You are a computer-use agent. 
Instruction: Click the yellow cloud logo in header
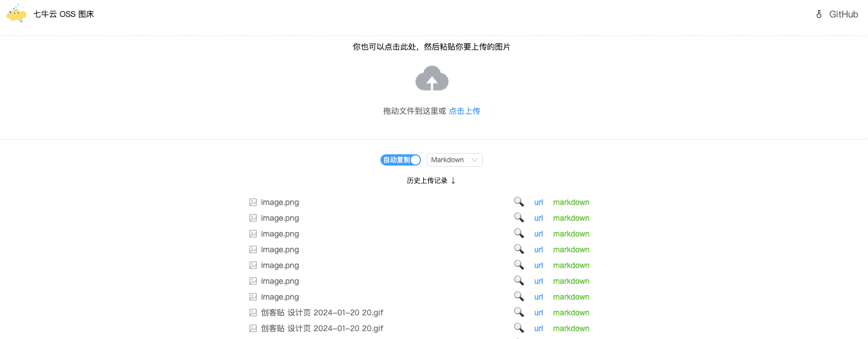click(16, 14)
